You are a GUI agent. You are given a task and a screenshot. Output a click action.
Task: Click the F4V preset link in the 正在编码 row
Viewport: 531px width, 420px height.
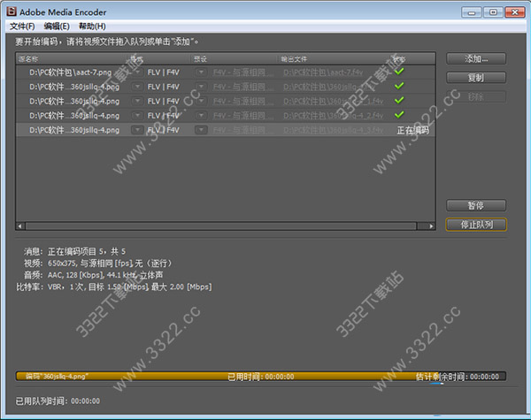[243, 130]
